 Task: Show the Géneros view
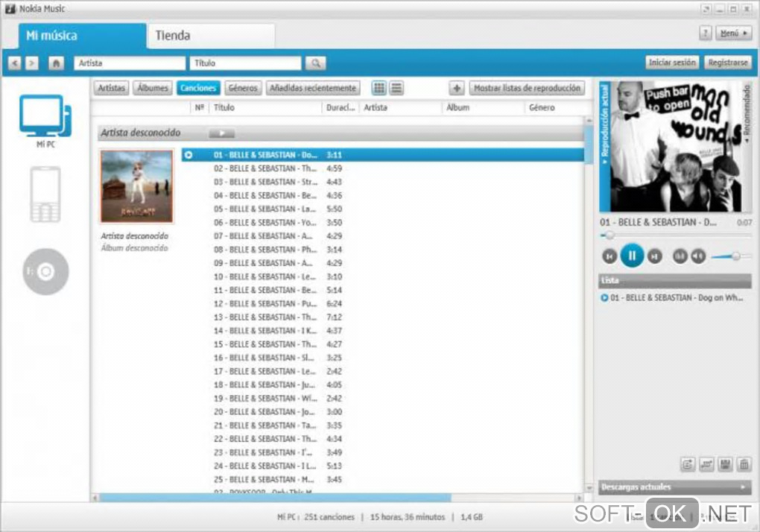(x=243, y=88)
